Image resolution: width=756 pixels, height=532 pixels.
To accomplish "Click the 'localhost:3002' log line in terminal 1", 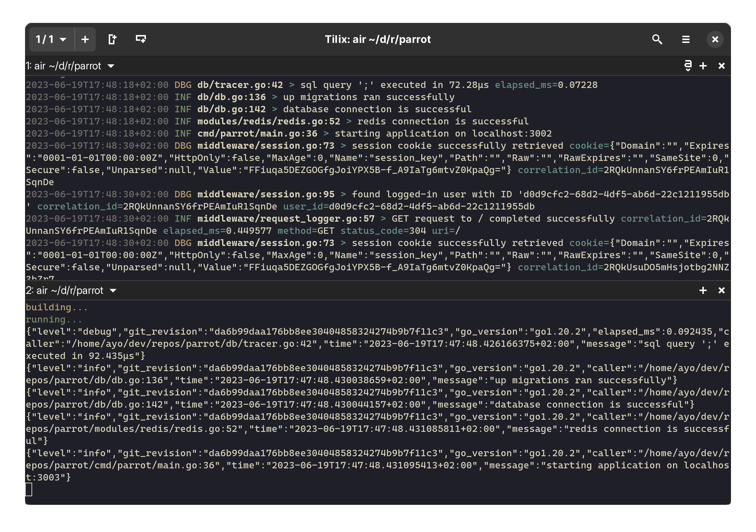I will click(x=511, y=134).
